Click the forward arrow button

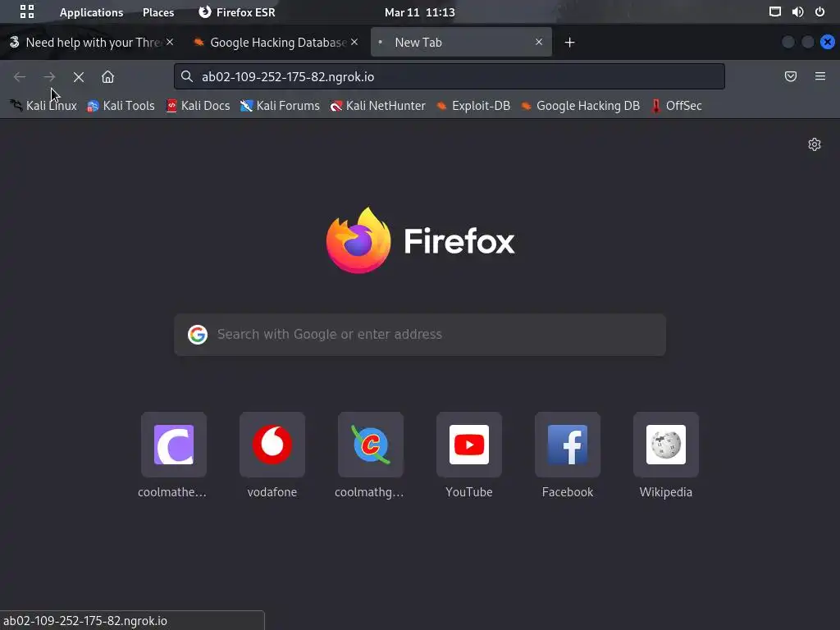tap(49, 77)
